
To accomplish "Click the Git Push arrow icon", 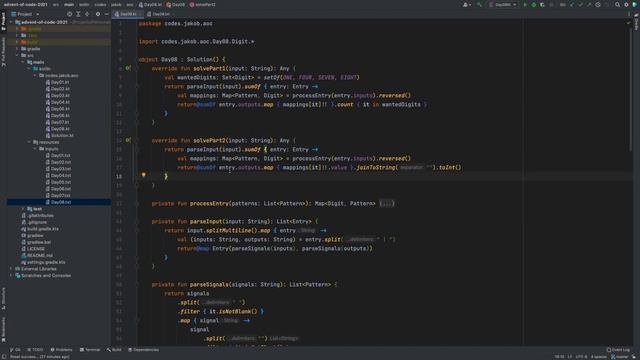I will (x=589, y=4).
